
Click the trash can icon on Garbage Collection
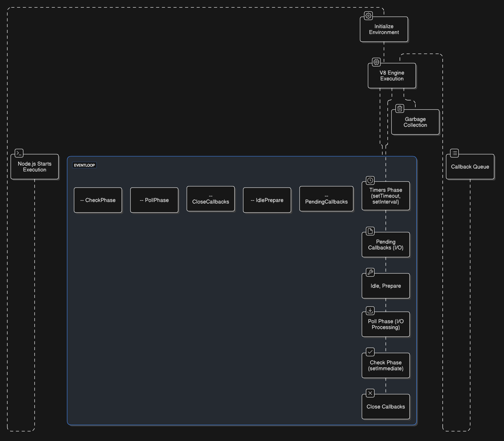[x=400, y=109]
